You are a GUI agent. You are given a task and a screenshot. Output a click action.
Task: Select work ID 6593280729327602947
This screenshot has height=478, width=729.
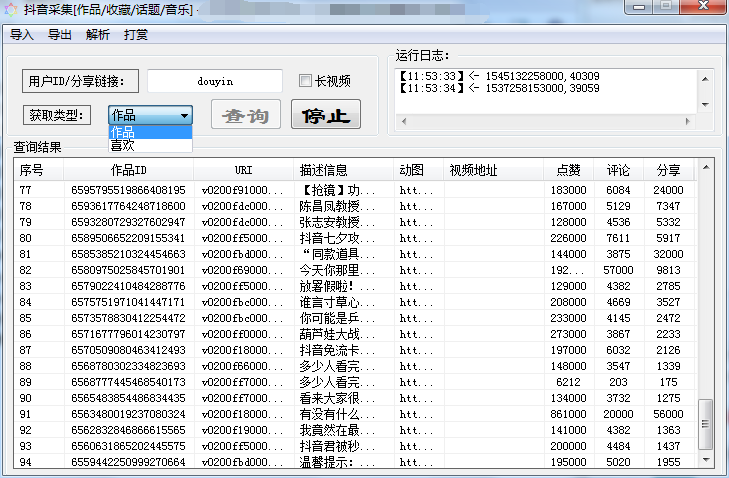tap(128, 222)
